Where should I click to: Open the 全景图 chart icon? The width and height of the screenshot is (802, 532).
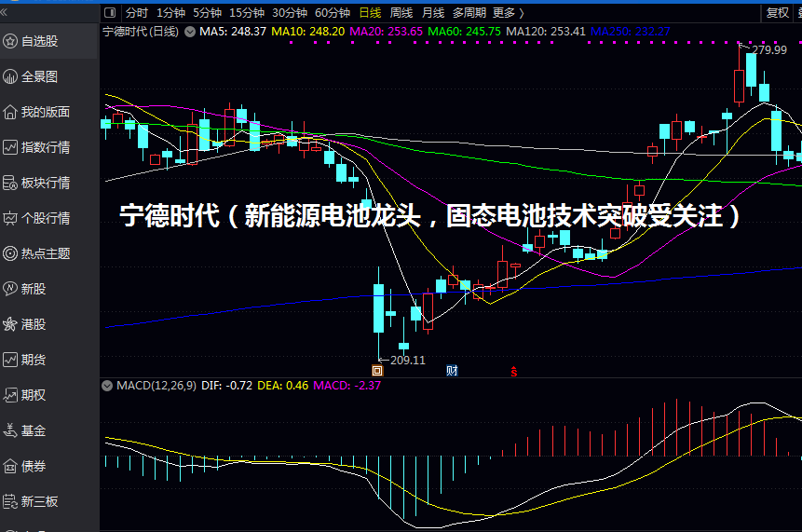[x=10, y=76]
